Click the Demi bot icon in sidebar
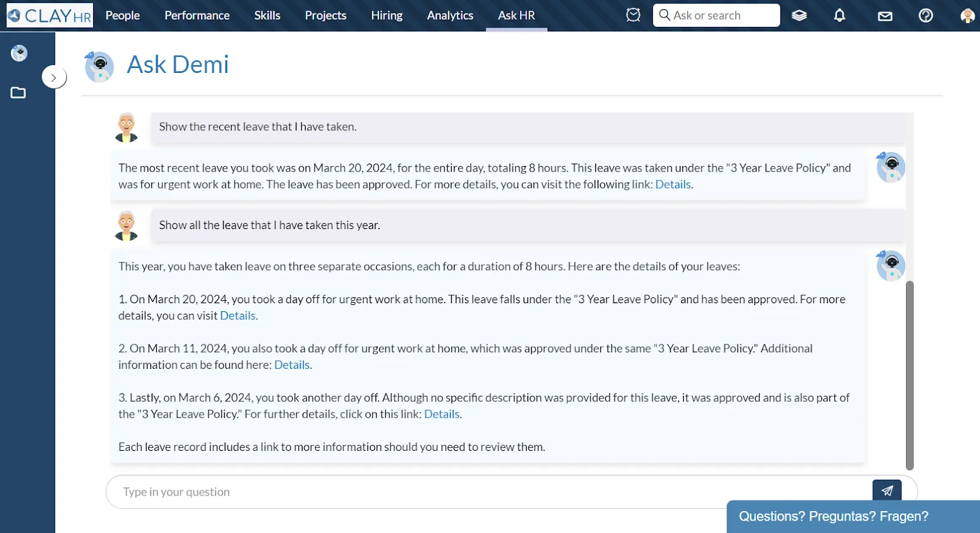 [x=19, y=53]
